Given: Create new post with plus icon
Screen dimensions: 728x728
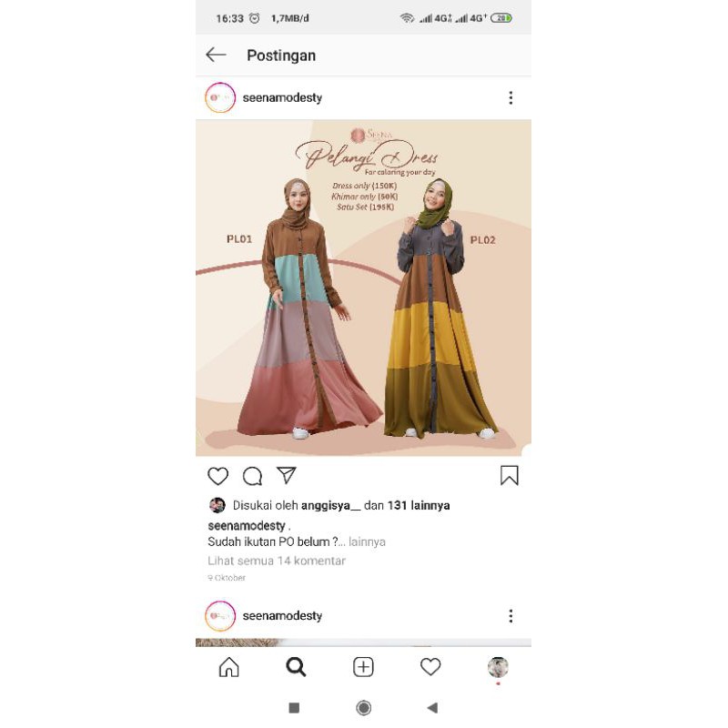Looking at the screenshot, I should (363, 667).
